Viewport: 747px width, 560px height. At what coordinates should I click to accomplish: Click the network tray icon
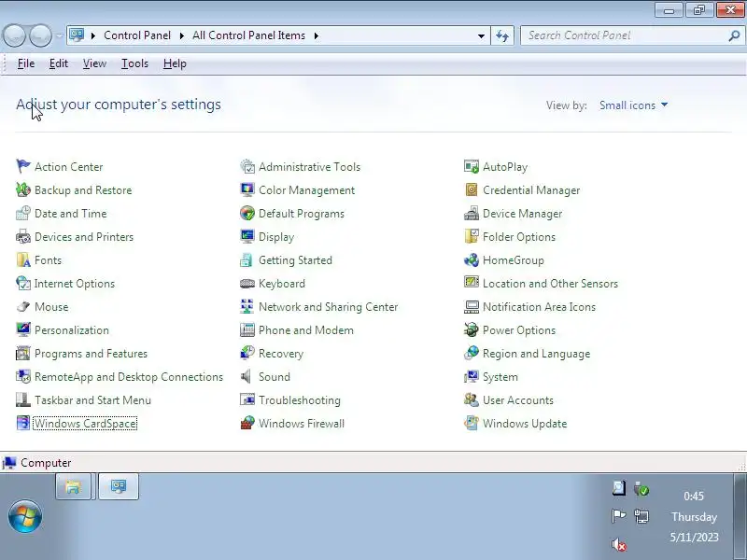click(x=641, y=516)
